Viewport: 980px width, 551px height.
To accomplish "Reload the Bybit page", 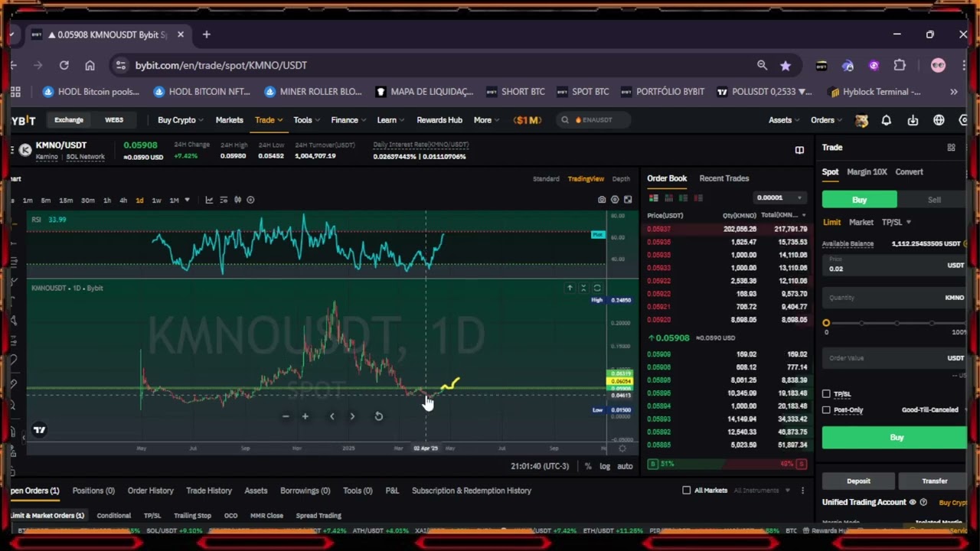I will click(64, 65).
